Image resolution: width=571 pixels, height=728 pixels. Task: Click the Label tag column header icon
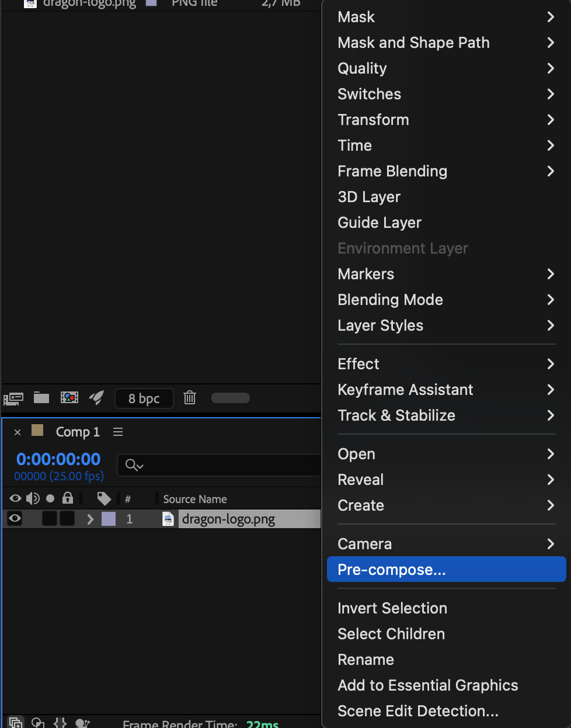tap(104, 498)
